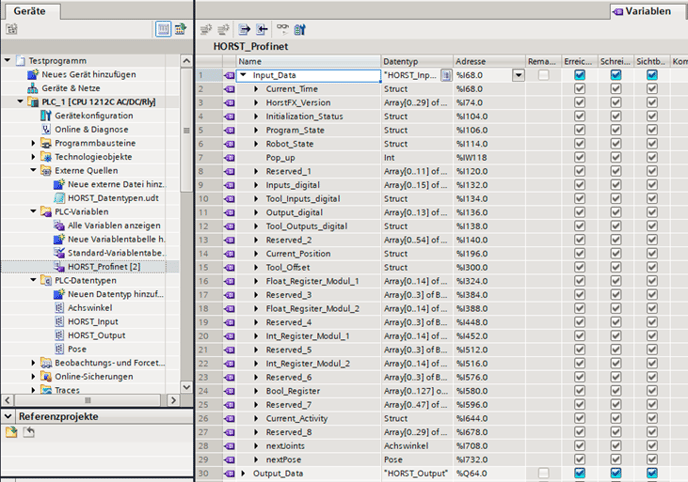
Task: Toggle the Sichtbar checkbox for the Output_Data row
Action: pos(651,473)
